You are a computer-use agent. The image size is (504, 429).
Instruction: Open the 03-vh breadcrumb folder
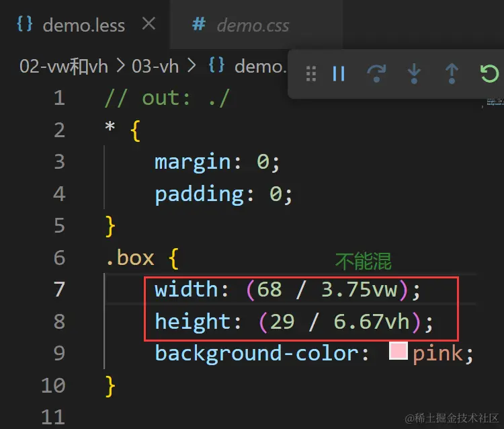[155, 67]
